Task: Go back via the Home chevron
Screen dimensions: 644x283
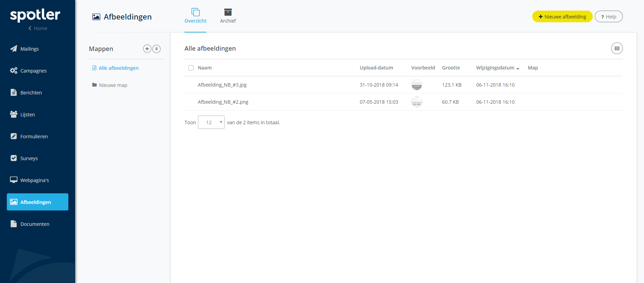Action: click(30, 28)
